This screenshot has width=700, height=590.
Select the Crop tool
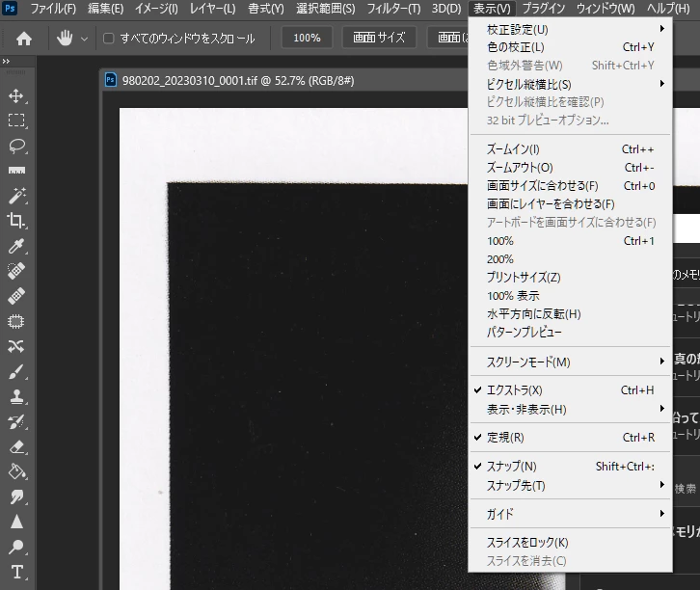click(16, 221)
